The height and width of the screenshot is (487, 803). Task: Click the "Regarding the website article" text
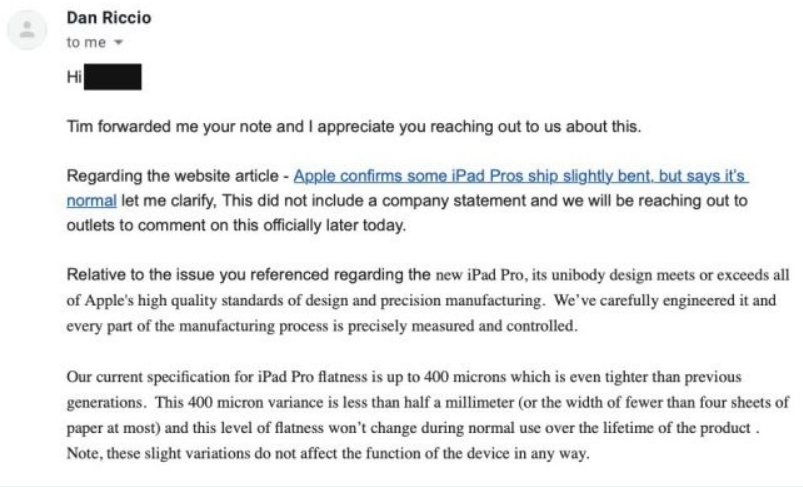(173, 176)
